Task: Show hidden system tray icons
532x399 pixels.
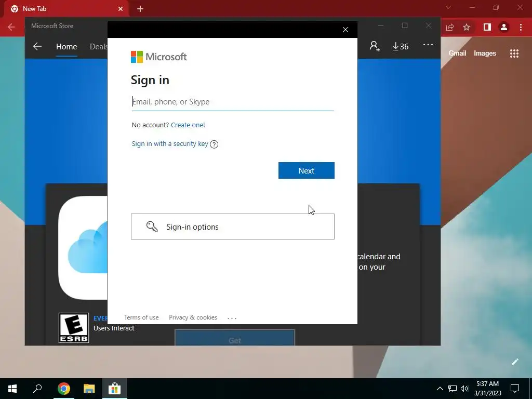Action: [x=440, y=389]
